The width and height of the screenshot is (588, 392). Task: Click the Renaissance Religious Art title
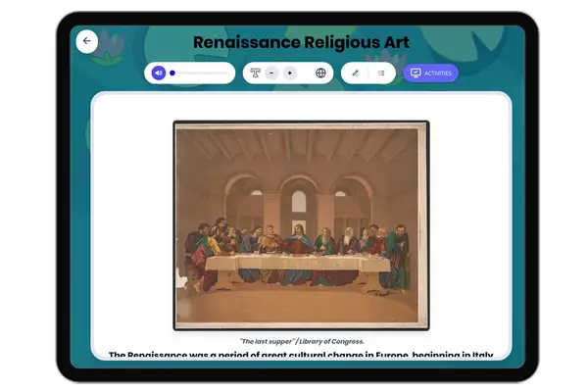(301, 42)
